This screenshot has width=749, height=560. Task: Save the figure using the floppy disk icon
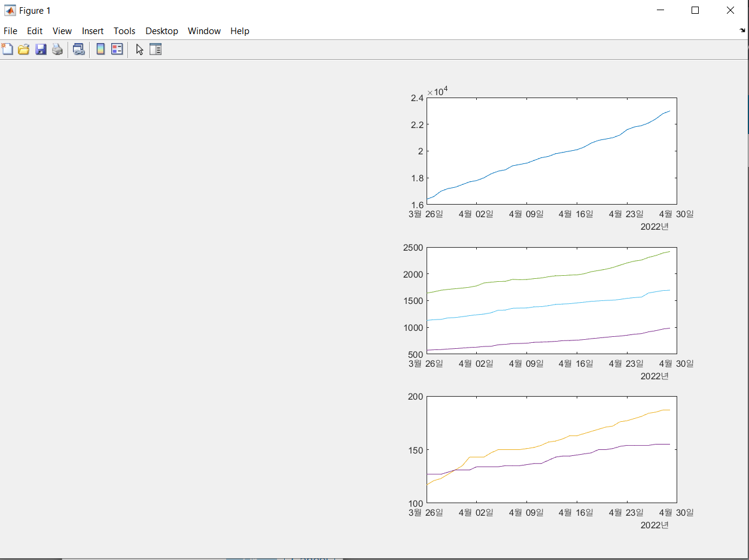point(41,50)
